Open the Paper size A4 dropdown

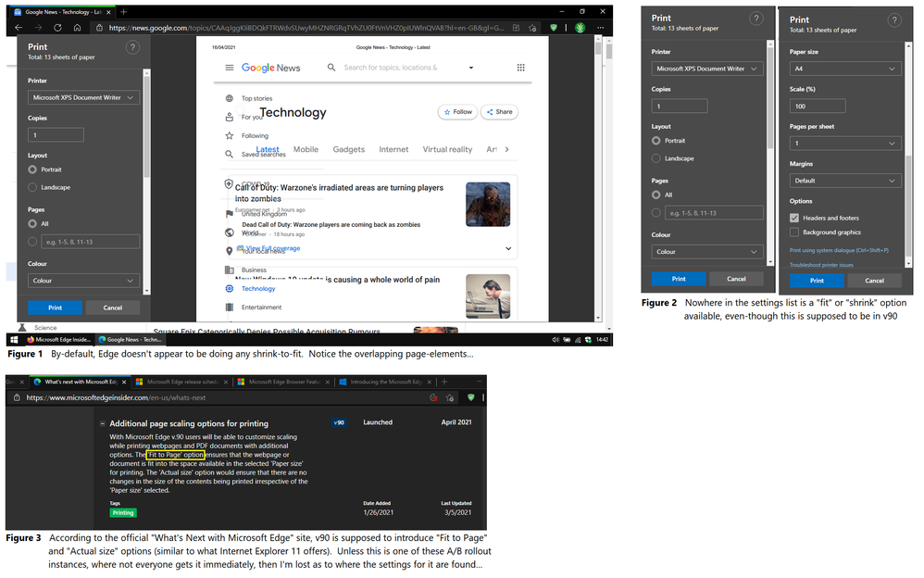pos(845,69)
